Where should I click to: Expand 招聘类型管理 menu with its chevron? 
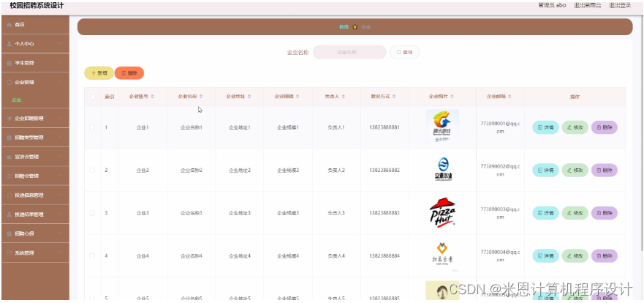tap(61, 138)
